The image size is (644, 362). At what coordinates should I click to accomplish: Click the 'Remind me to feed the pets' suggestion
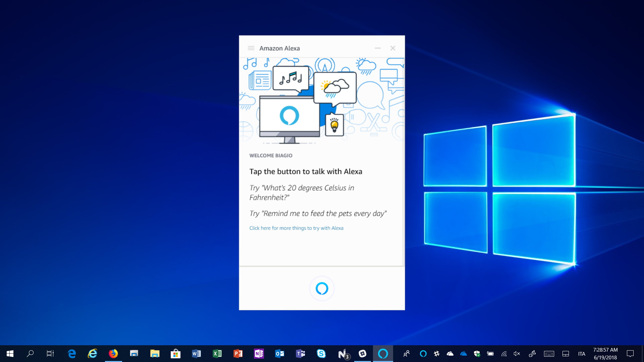pos(318,214)
